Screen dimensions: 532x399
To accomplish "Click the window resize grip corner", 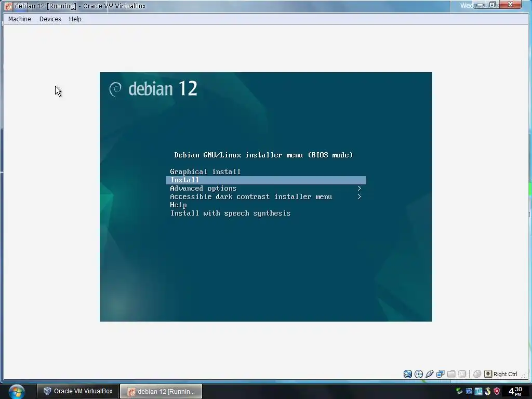I will pos(525,375).
